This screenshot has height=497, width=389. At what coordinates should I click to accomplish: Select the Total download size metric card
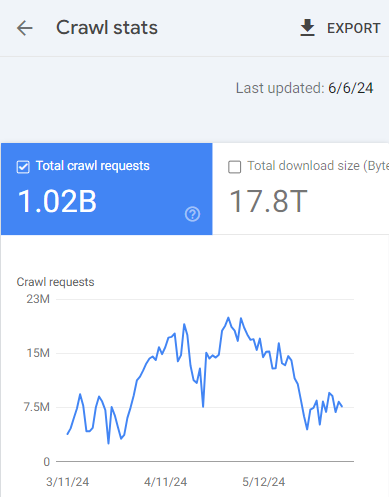[x=301, y=189]
